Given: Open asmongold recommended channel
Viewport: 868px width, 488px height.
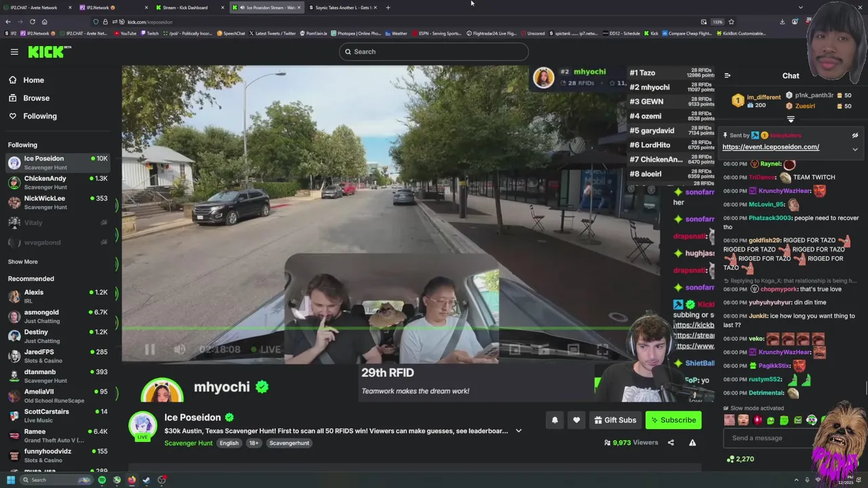Looking at the screenshot, I should tap(59, 317).
